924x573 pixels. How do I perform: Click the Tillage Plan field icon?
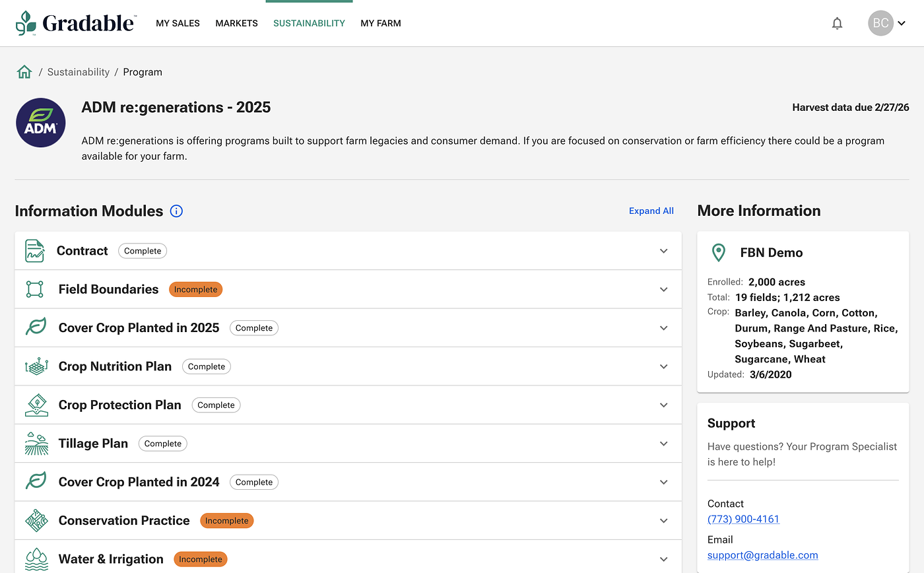pyautogui.click(x=36, y=444)
